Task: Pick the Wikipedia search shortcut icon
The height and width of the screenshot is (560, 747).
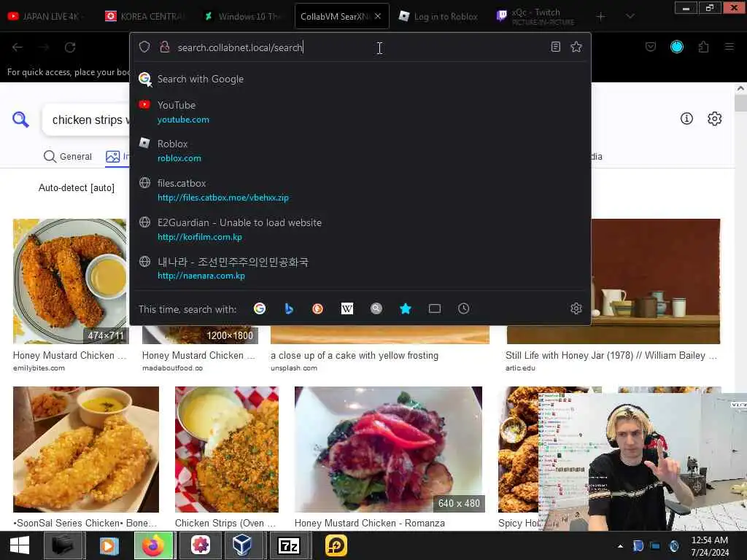Action: 347,308
